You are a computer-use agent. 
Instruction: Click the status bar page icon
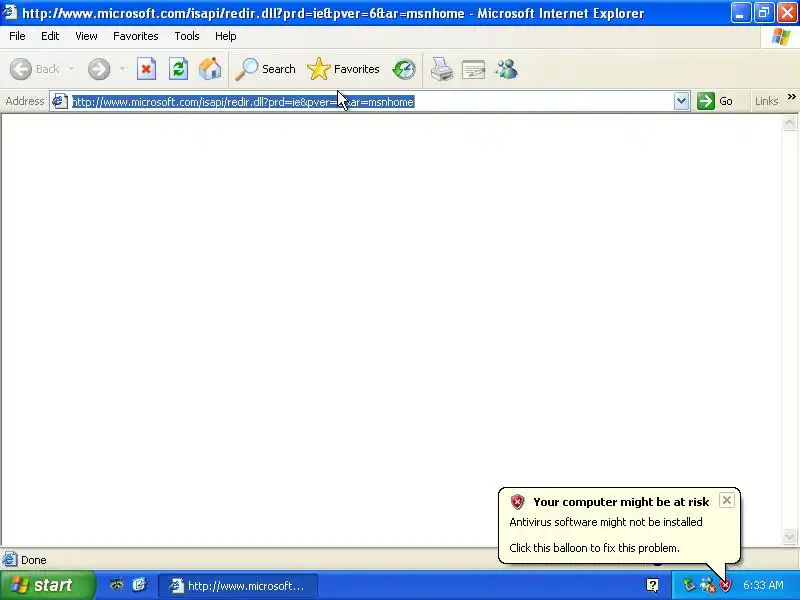point(10,560)
